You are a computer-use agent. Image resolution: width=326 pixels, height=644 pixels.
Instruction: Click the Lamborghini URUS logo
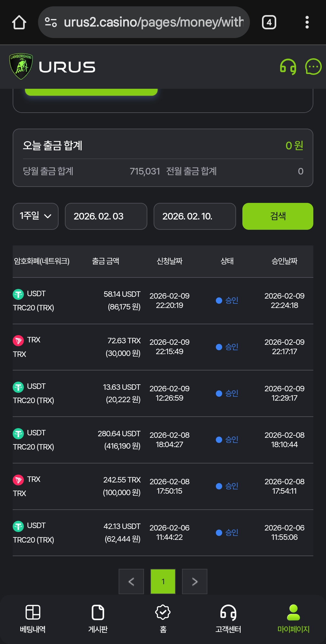tap(52, 67)
